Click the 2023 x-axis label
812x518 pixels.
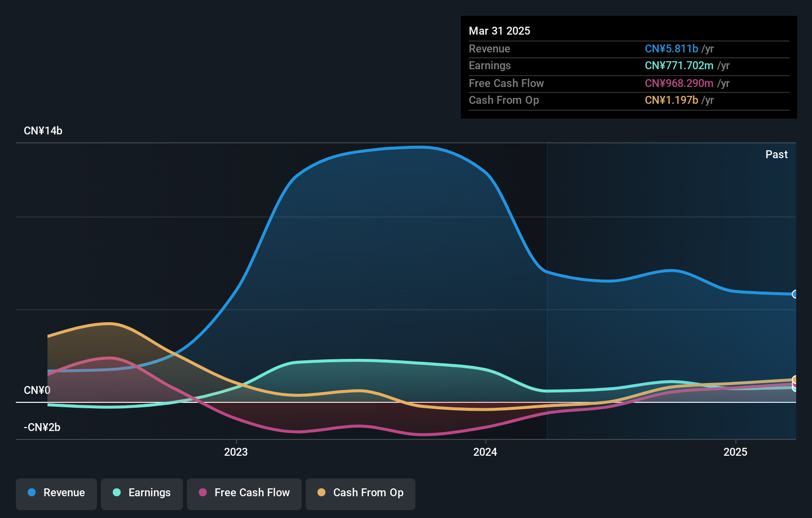236,452
